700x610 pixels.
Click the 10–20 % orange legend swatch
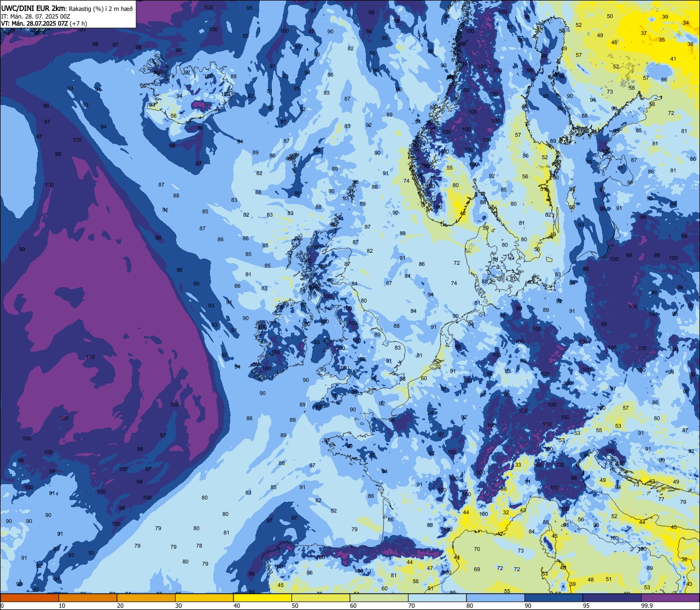coord(87,597)
